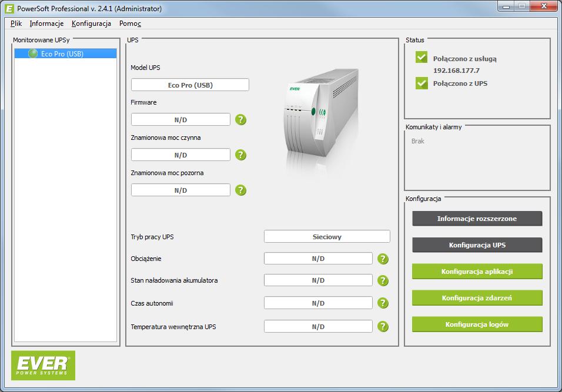Minimize the PowerSoft window
This screenshot has width=562, height=392.
506,6
